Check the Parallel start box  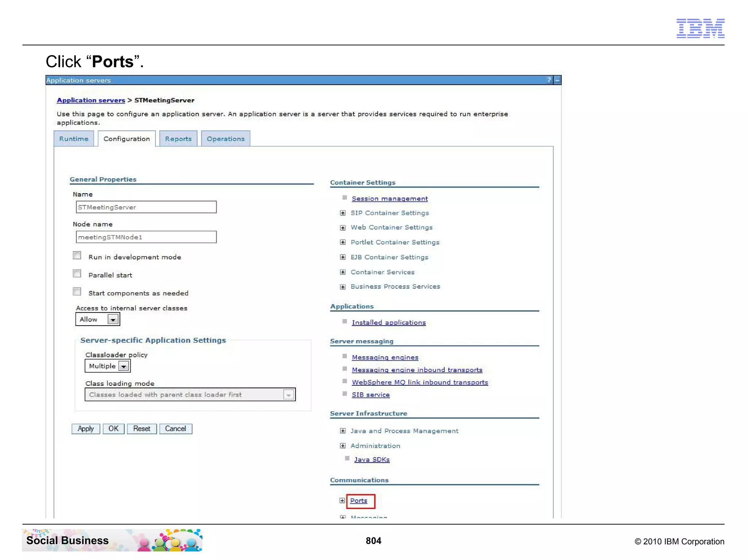click(77, 273)
